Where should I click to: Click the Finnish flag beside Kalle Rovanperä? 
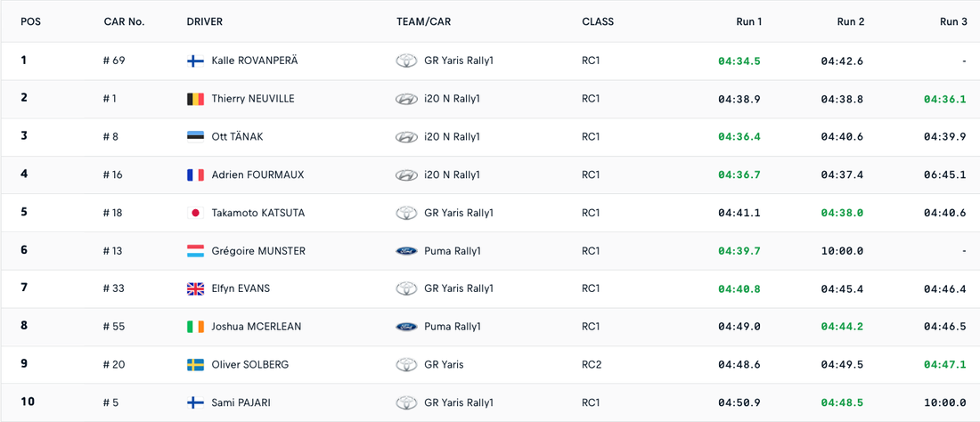click(x=195, y=61)
